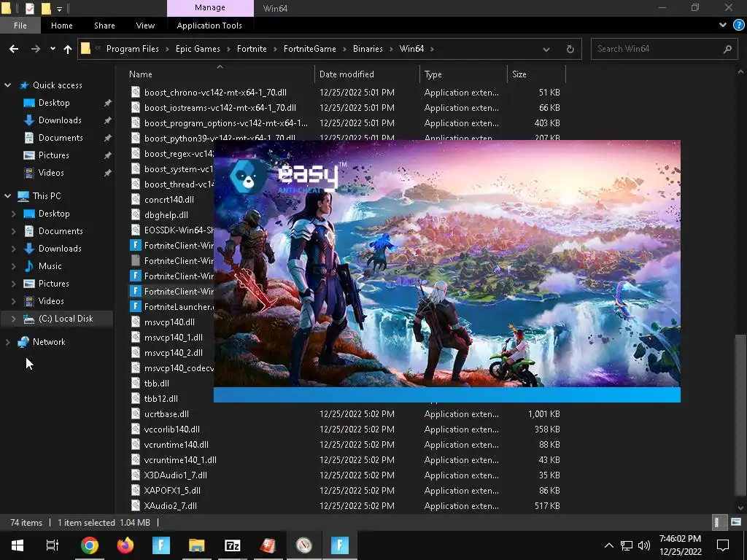Viewport: 747px width, 560px height.
Task: Open Downloads under Quick access
Action: [60, 120]
